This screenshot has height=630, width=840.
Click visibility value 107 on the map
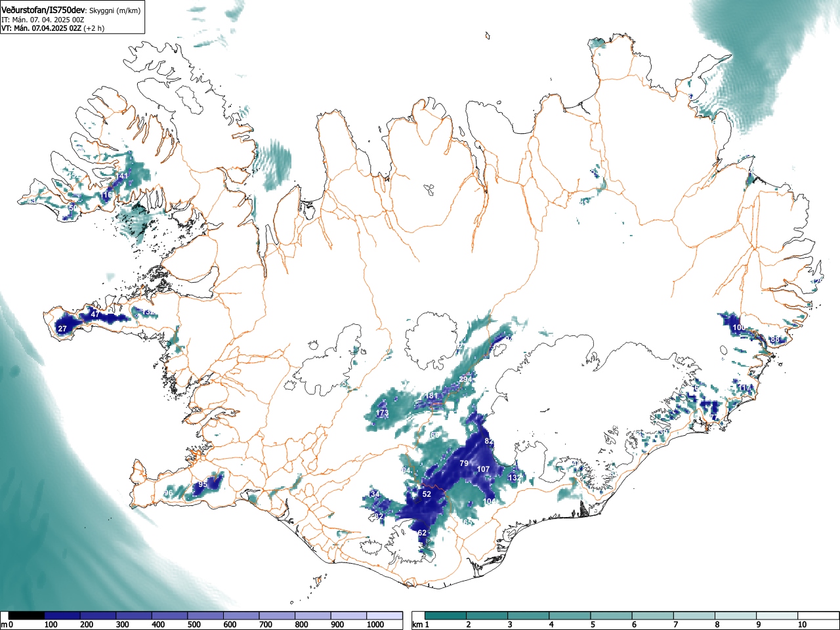tap(483, 469)
